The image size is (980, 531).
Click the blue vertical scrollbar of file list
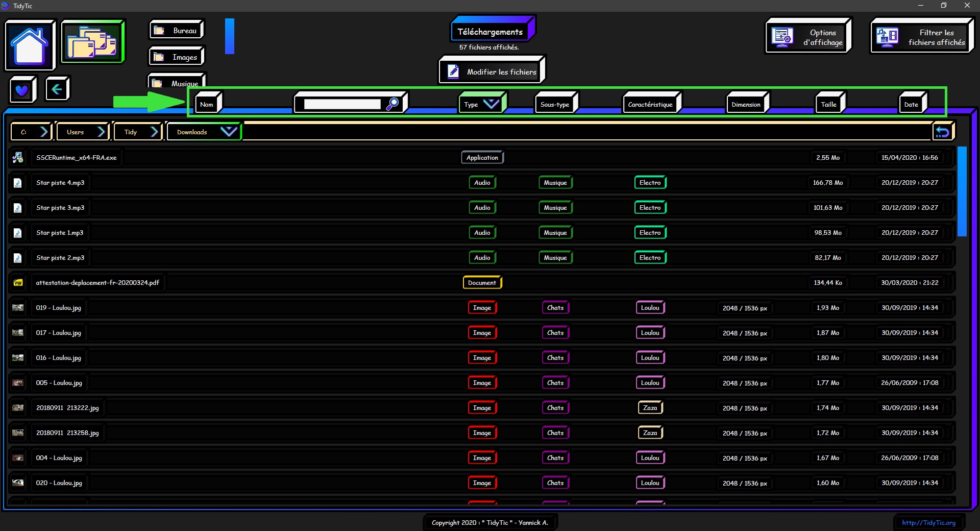point(962,191)
